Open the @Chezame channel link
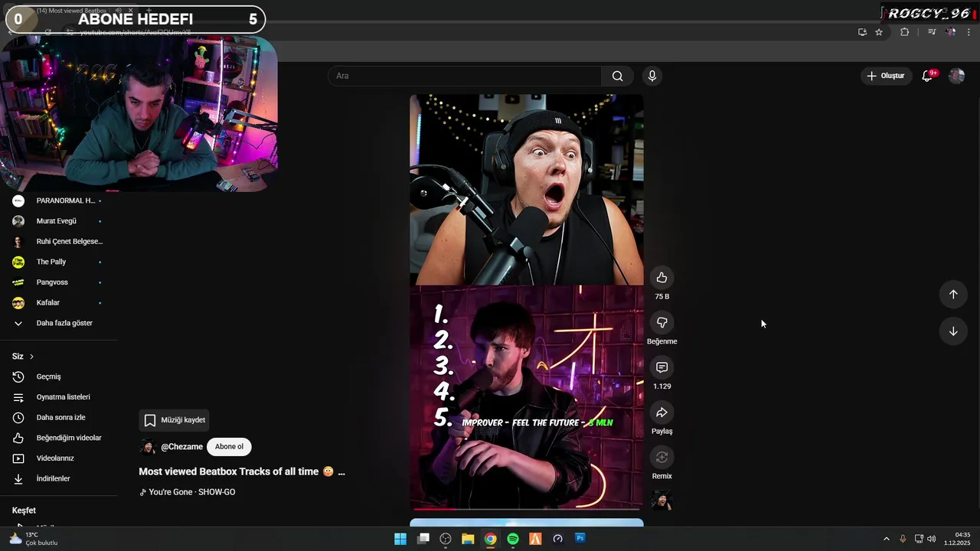The width and height of the screenshot is (980, 551). (x=181, y=447)
